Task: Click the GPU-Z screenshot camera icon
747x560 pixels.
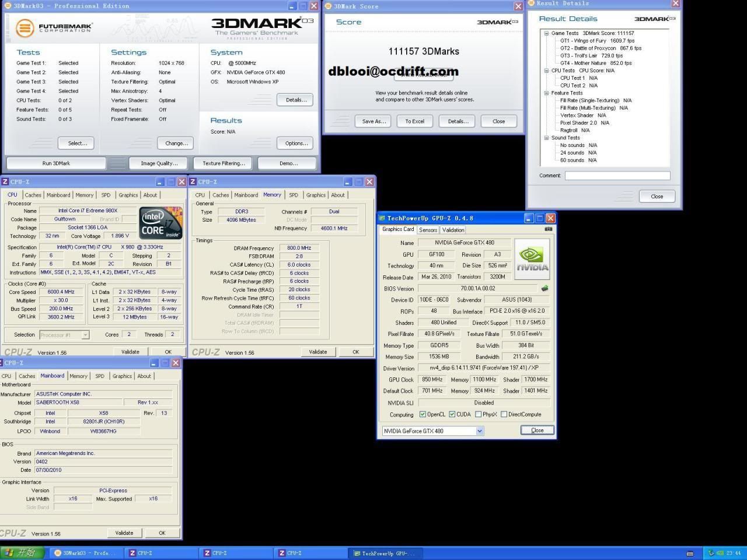Action: click(x=548, y=229)
